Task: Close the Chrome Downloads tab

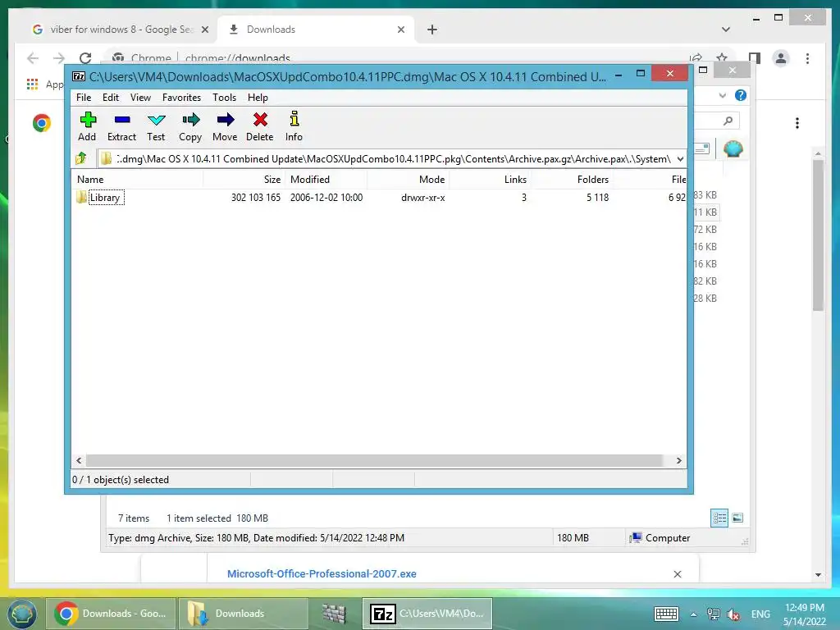Action: (x=400, y=30)
